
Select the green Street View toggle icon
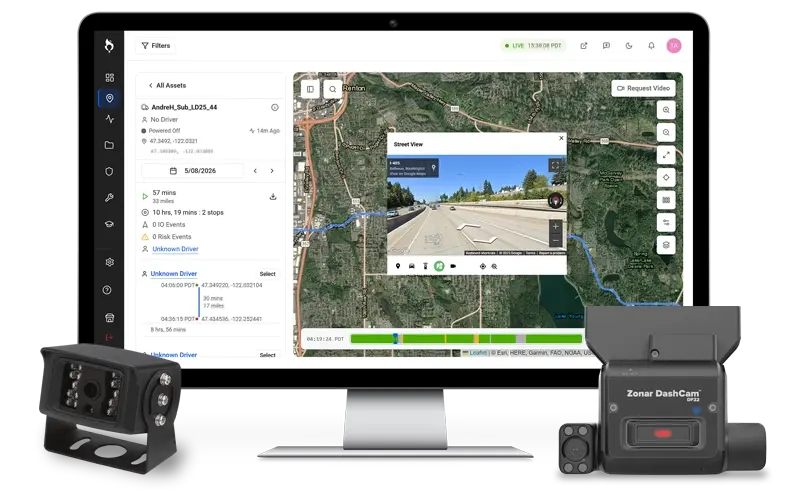[x=439, y=266]
